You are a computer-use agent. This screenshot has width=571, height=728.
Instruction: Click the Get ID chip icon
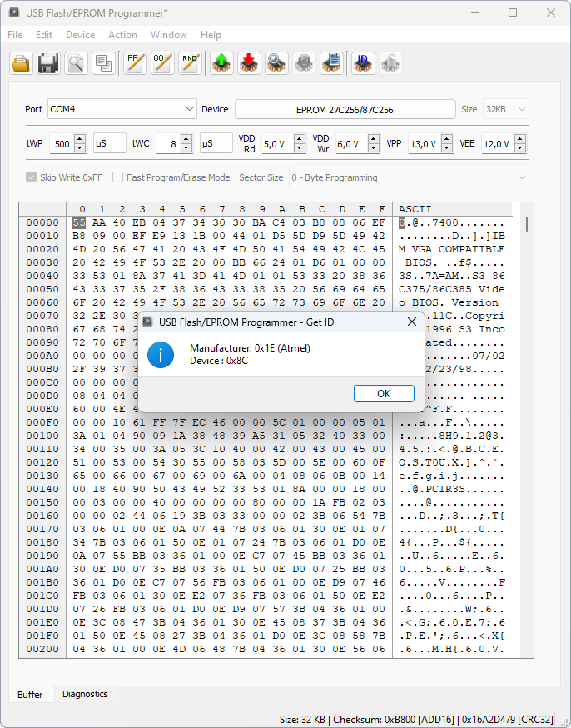[363, 63]
